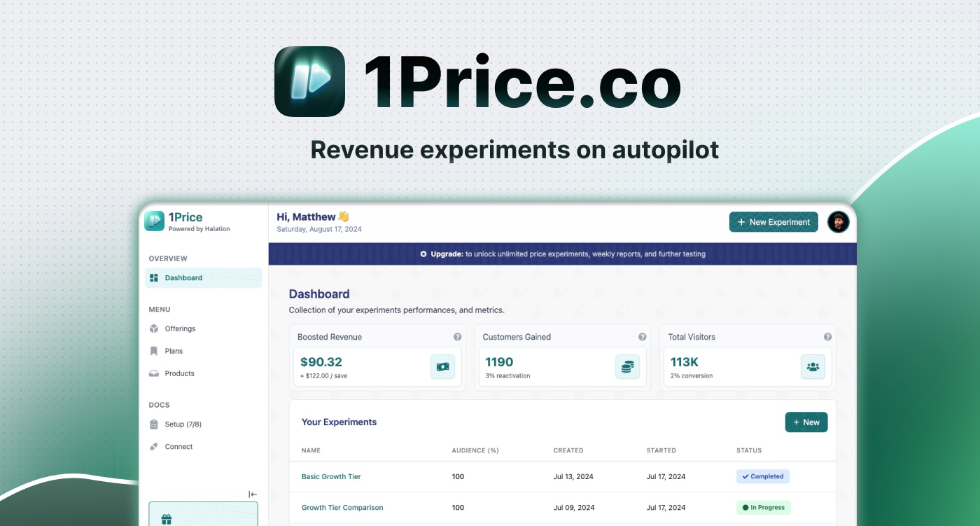Click the Setup clipboard icon
Image resolution: width=980 pixels, height=526 pixels.
coord(154,424)
